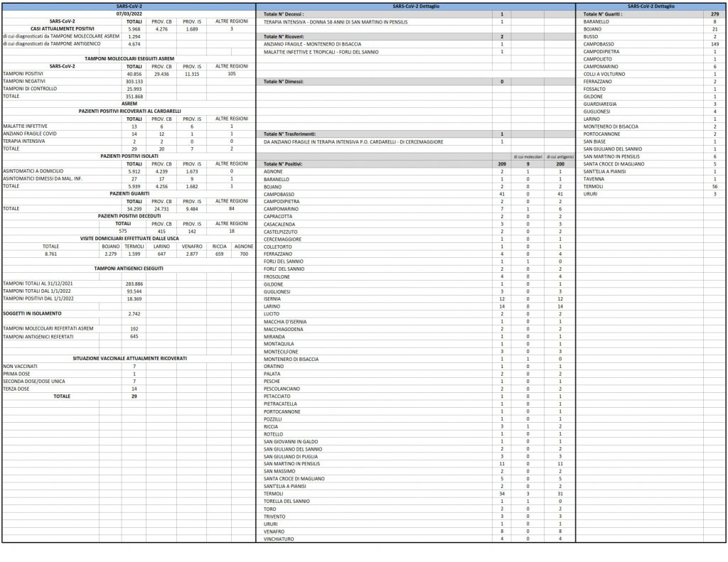Viewport: 728px width, 562px height.
Task: Select the SOGGETTI IN ISOLAMENTO cell
Action: [33, 314]
